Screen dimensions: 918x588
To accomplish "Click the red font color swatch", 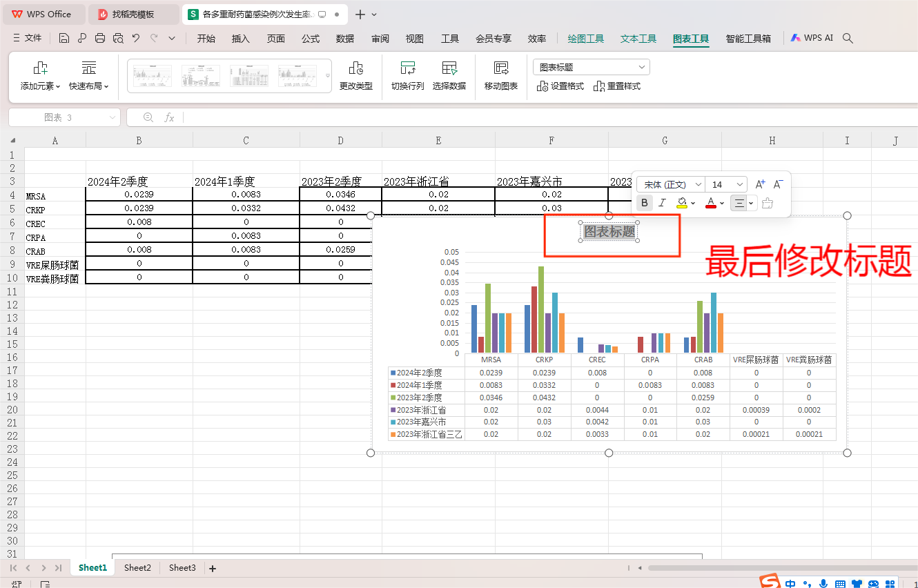I will [x=711, y=202].
